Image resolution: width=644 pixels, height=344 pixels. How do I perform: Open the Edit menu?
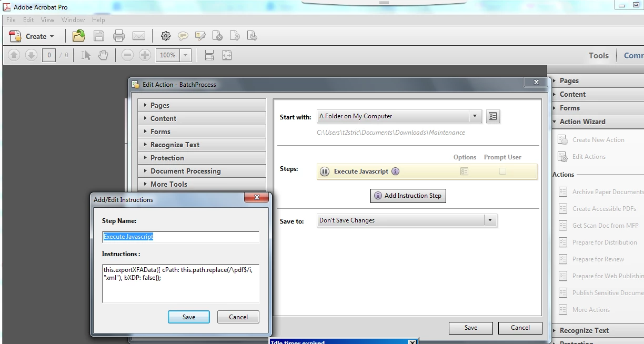tap(28, 20)
